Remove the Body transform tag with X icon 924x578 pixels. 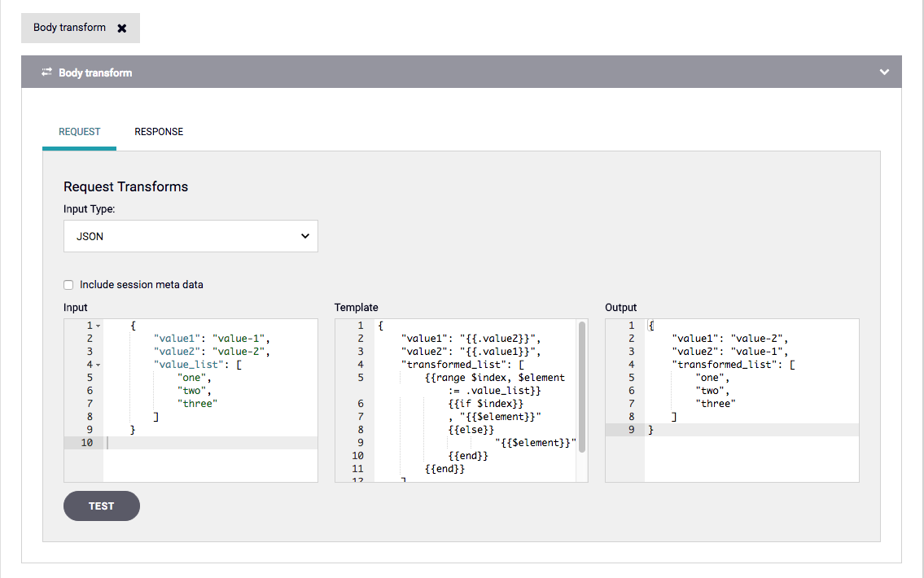(122, 28)
